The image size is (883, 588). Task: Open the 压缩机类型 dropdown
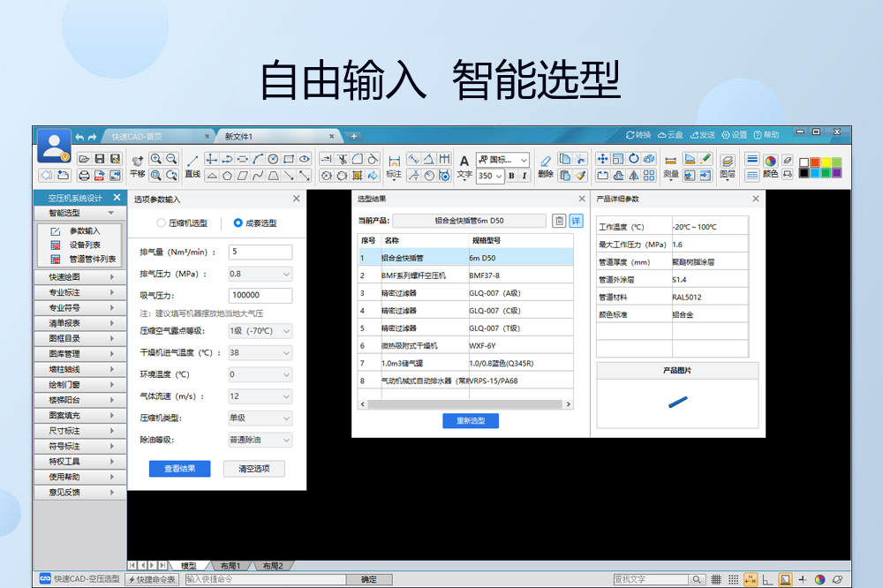click(260, 418)
